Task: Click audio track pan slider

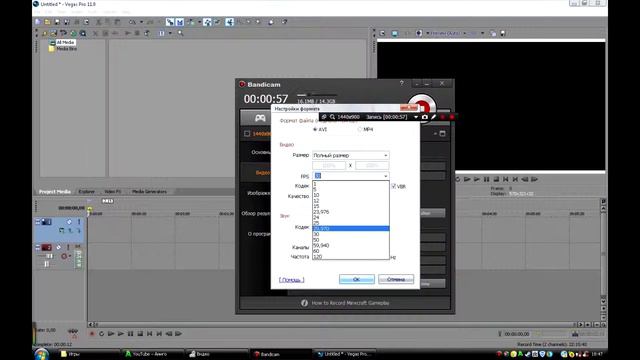Action: click(x=47, y=264)
